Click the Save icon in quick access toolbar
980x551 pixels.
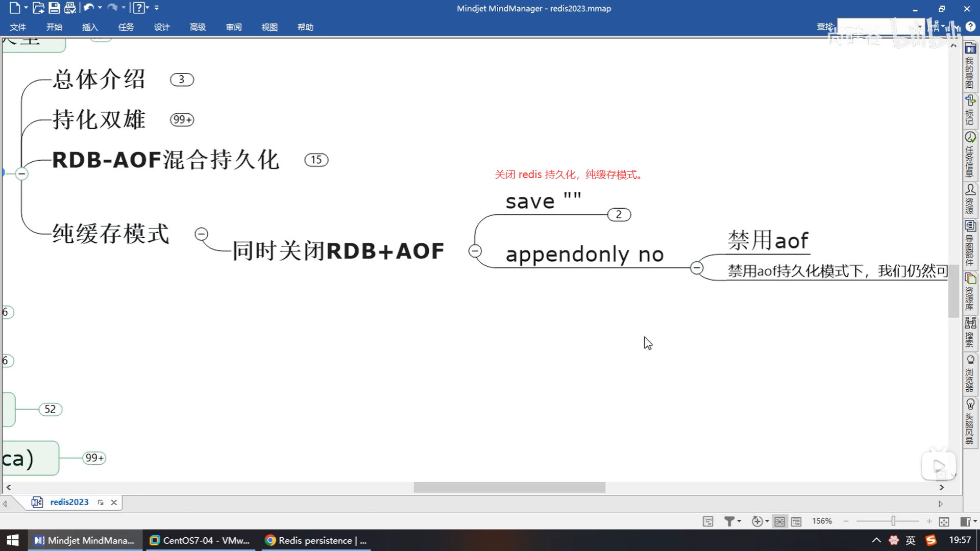[54, 8]
